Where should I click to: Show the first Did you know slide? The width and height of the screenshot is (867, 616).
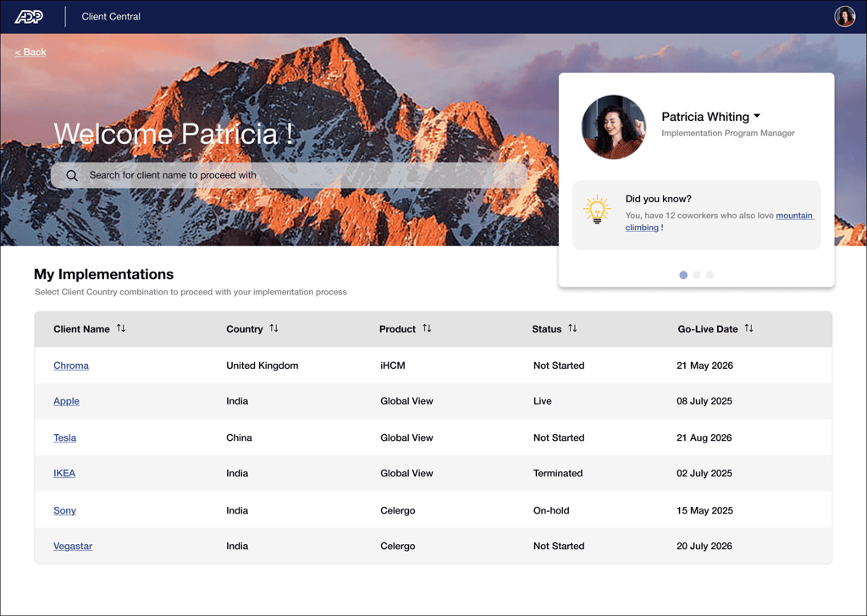click(x=683, y=275)
